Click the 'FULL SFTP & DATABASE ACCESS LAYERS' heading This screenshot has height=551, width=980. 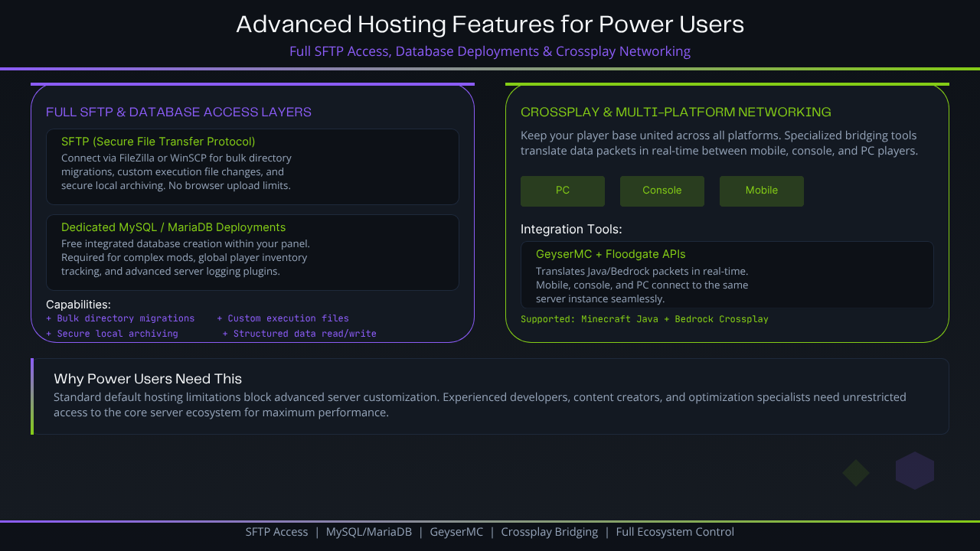(x=178, y=112)
